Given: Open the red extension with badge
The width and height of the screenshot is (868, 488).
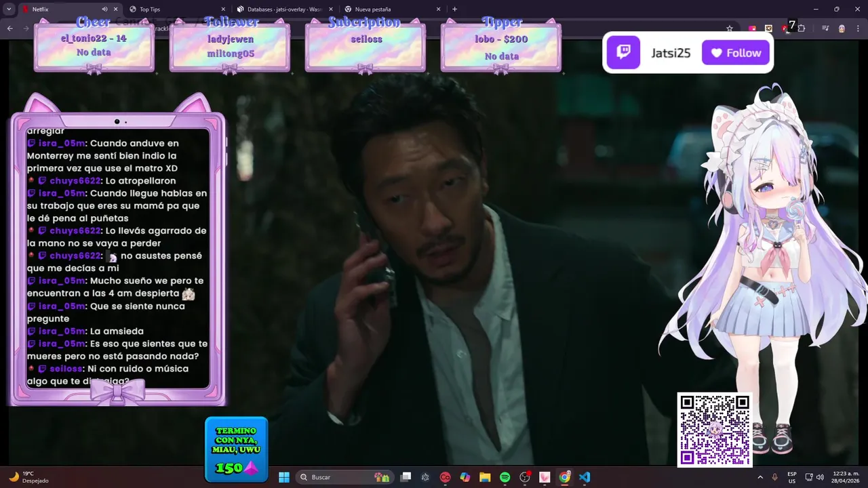Looking at the screenshot, I should tap(785, 28).
